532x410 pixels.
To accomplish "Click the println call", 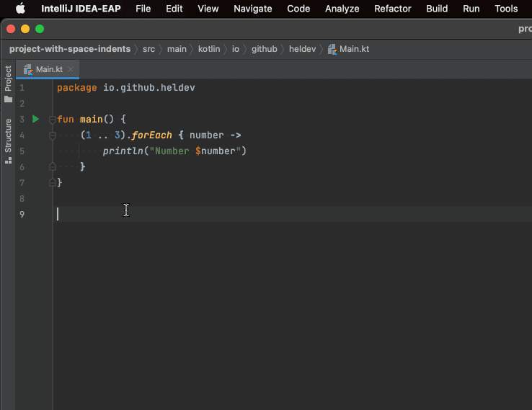I will (x=123, y=151).
